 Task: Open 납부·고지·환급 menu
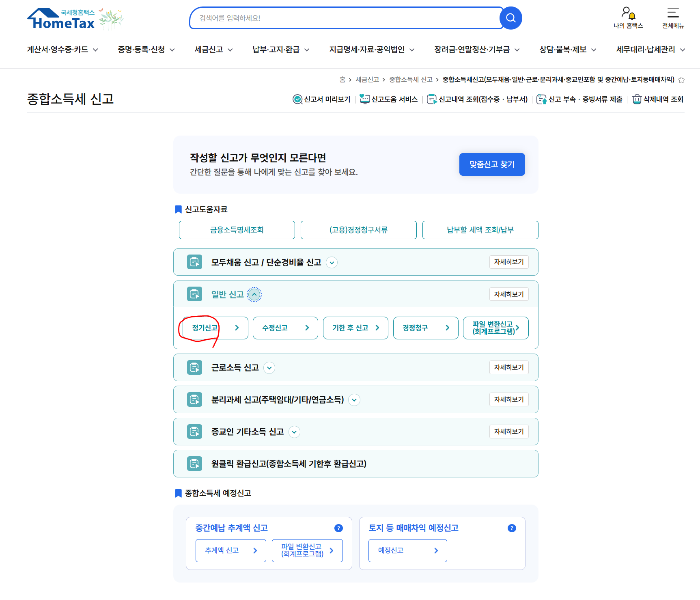[x=281, y=50]
